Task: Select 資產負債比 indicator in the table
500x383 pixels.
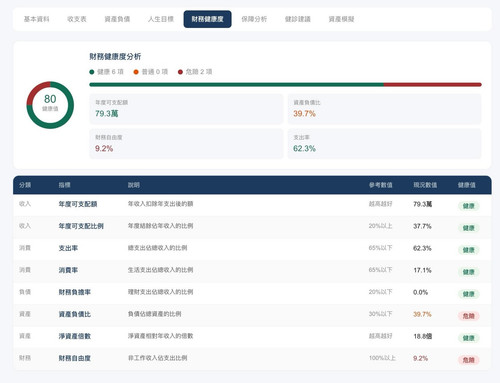Action: pos(75,314)
